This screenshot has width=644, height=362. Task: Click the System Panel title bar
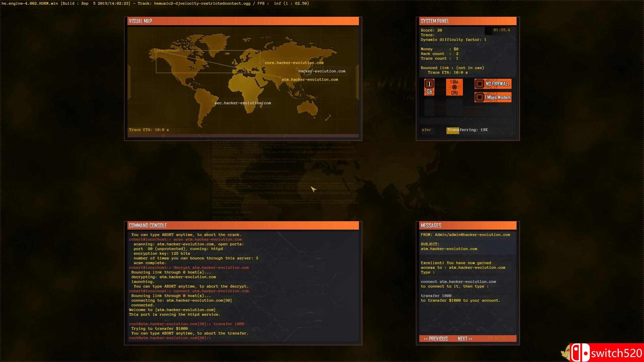(x=468, y=21)
